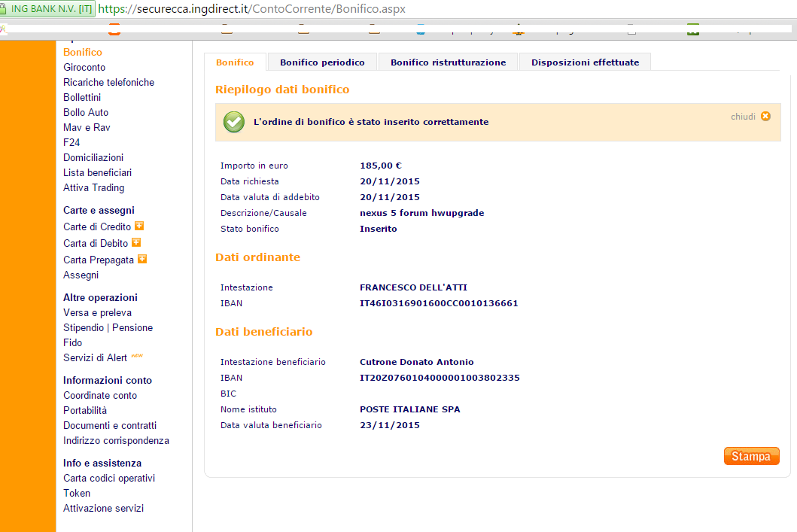Open the Bonifico periodico tab
797x532 pixels.
[x=322, y=62]
